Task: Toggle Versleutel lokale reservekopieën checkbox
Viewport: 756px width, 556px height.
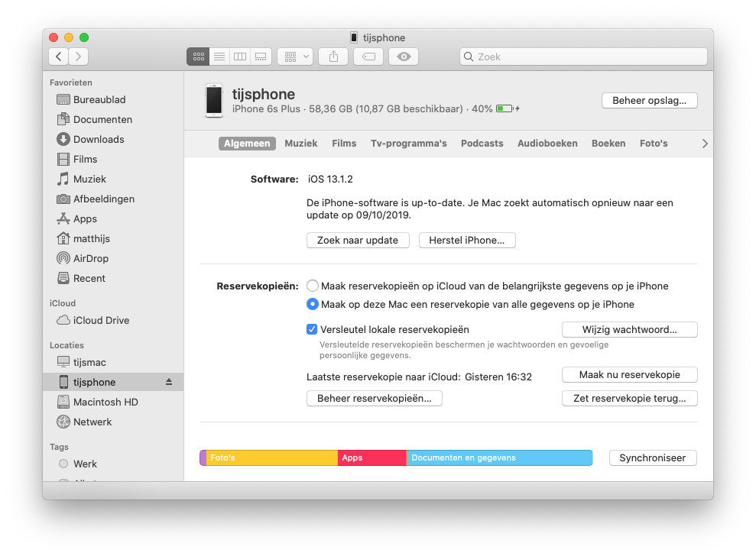Action: point(312,330)
